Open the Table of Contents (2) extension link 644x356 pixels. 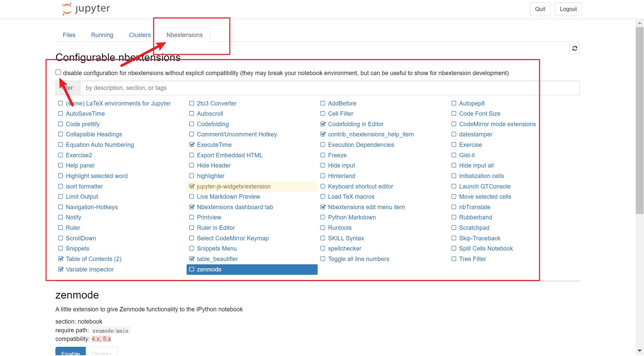tap(94, 259)
